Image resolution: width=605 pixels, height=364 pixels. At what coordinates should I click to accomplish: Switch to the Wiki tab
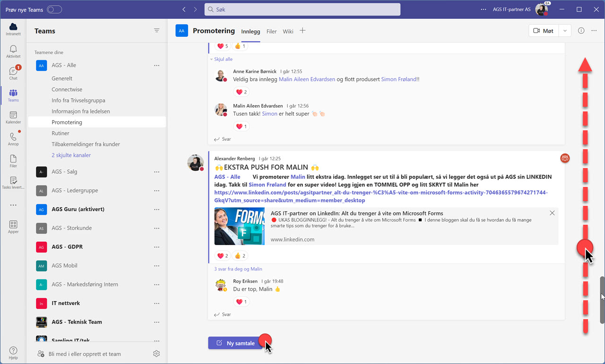point(288,32)
